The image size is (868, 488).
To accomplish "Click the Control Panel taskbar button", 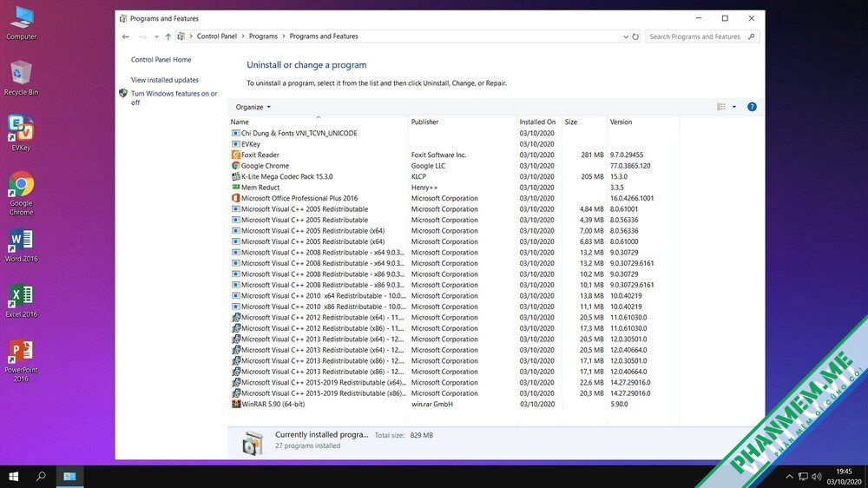I will pos(69,477).
